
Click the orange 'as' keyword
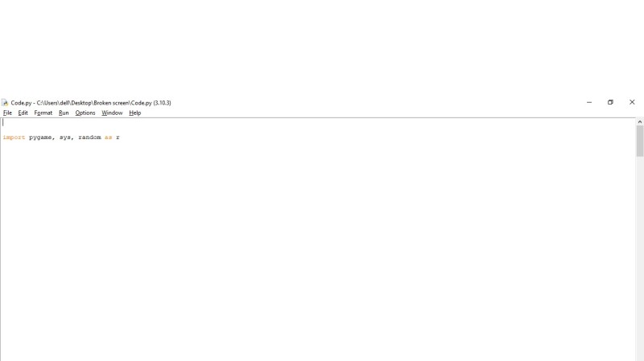click(108, 137)
